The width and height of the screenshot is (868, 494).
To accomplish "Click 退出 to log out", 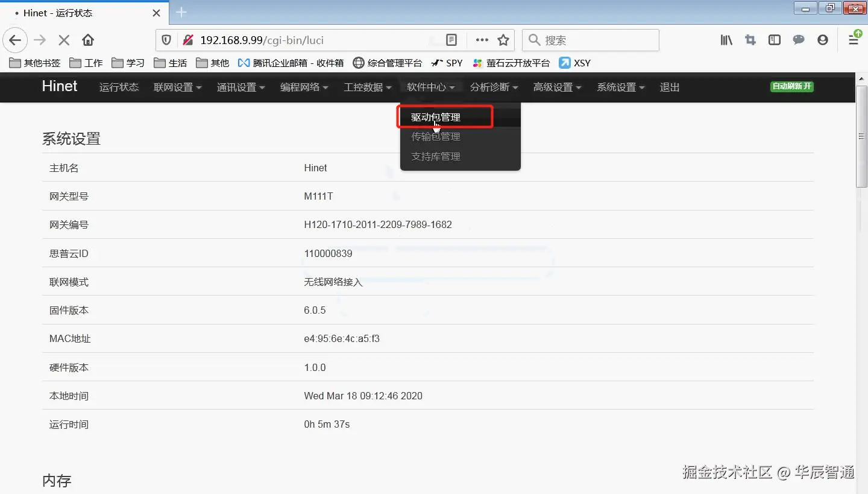I will coord(670,87).
